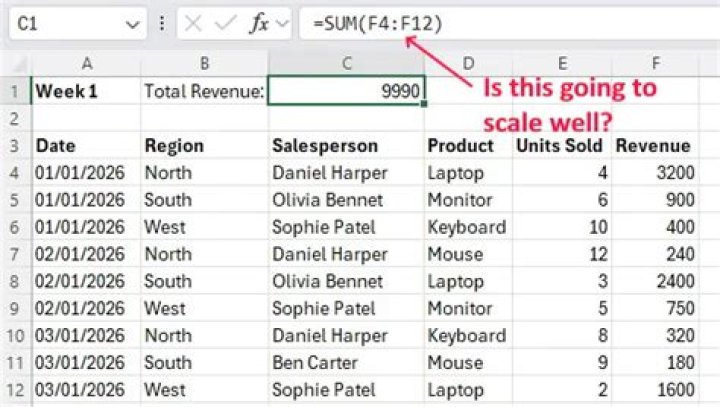Open the Insert Function fx button
The width and height of the screenshot is (720, 407).
pos(259,23)
